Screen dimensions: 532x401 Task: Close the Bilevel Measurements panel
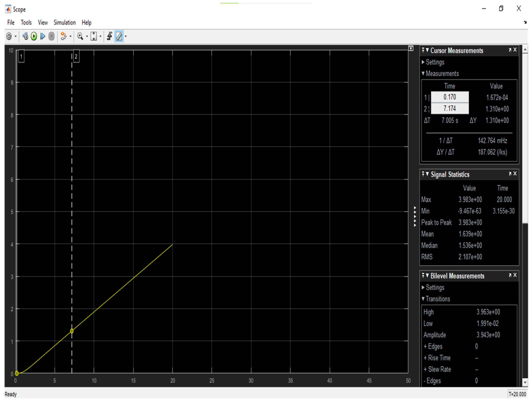coord(515,275)
